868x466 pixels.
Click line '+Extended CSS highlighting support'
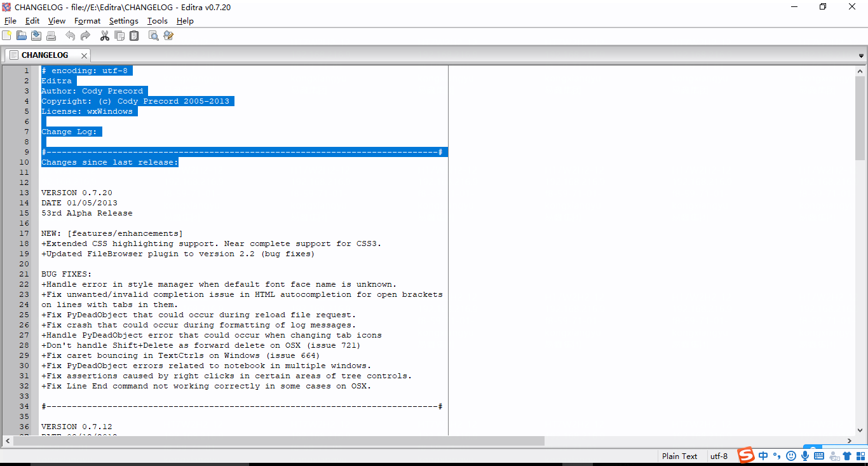pyautogui.click(x=212, y=243)
